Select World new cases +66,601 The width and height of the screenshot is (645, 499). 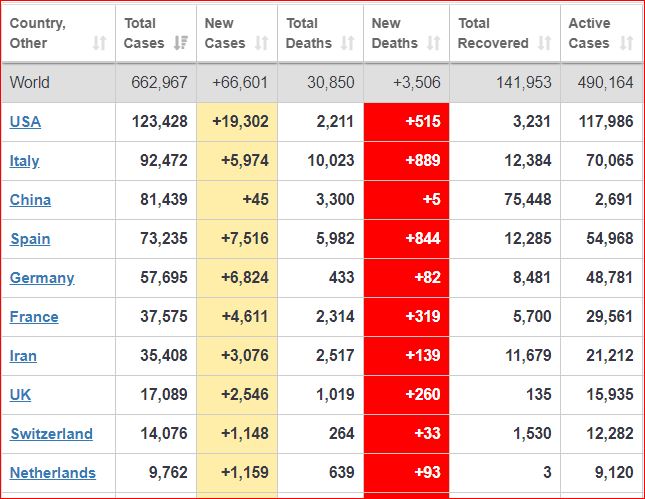click(x=240, y=82)
